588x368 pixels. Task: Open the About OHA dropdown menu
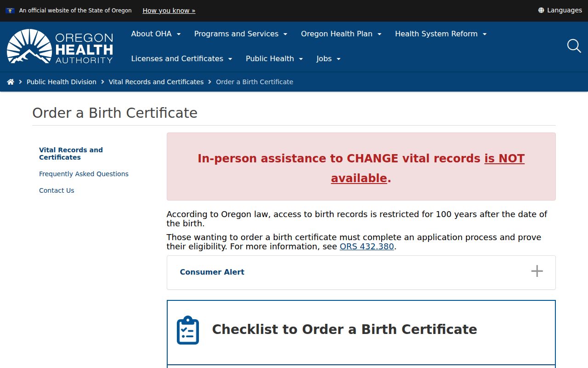coord(156,34)
